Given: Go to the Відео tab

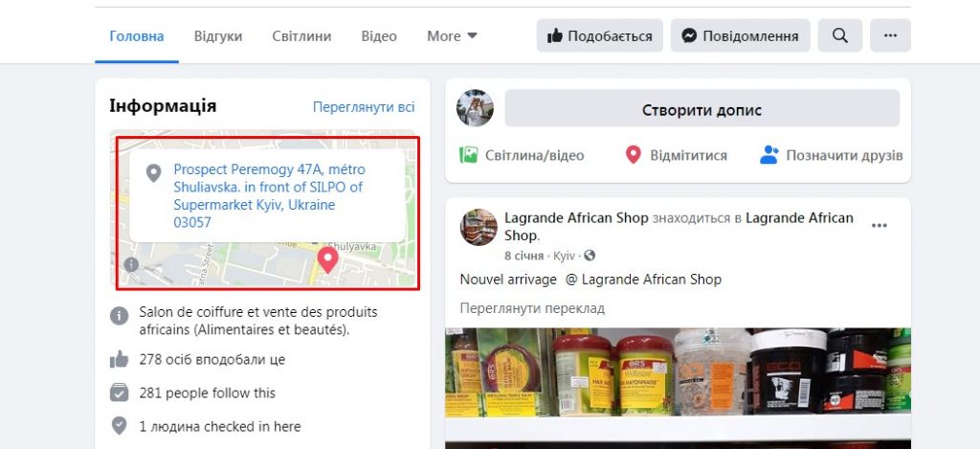Looking at the screenshot, I should [379, 36].
